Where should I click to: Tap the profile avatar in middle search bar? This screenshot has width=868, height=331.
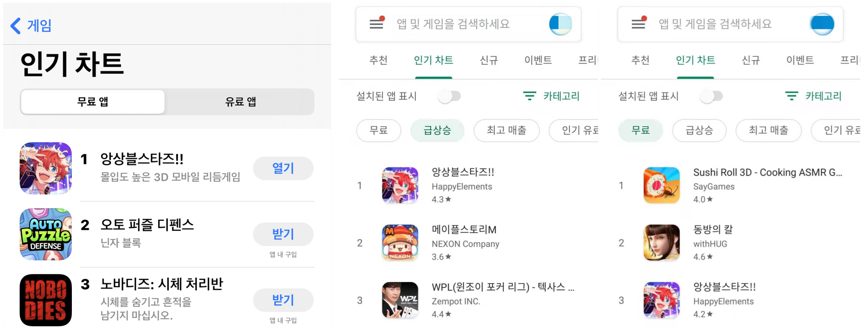[560, 24]
